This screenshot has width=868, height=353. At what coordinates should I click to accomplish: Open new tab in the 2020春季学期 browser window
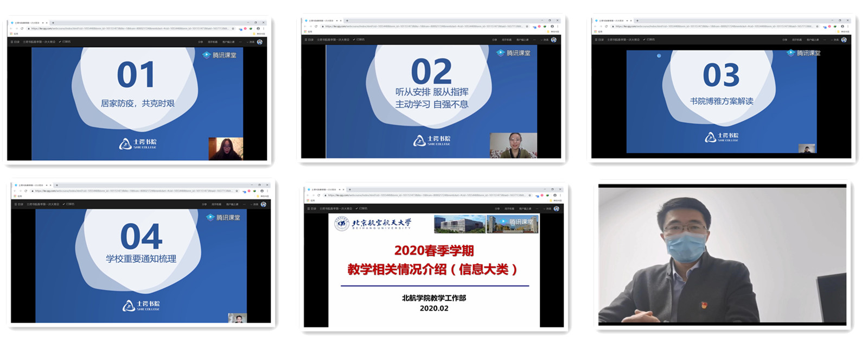(x=349, y=189)
